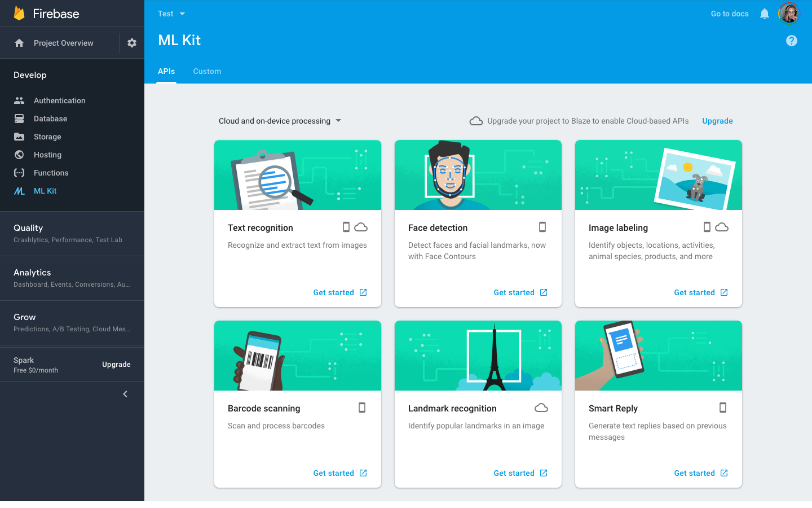Click the ML Kit sidebar icon

coord(19,191)
